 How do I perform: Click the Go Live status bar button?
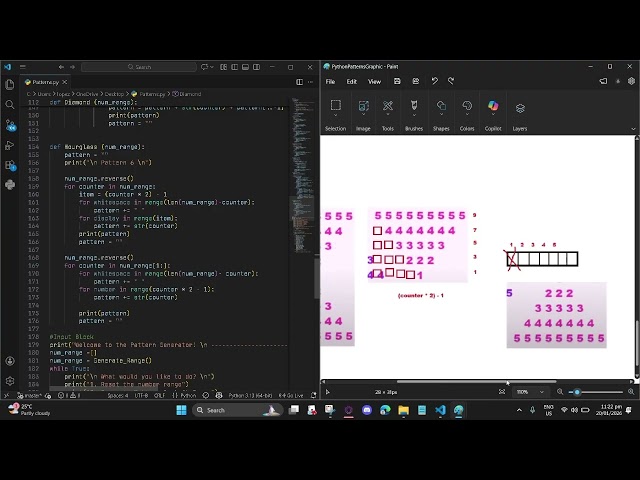pyautogui.click(x=291, y=396)
